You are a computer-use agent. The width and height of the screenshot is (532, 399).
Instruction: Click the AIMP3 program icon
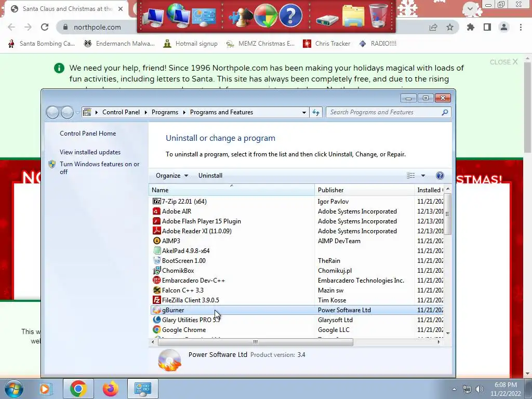[x=156, y=241]
